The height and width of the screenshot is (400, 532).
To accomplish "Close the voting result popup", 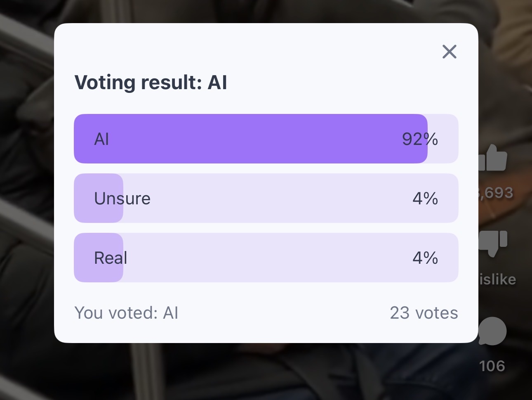I will 449,52.
